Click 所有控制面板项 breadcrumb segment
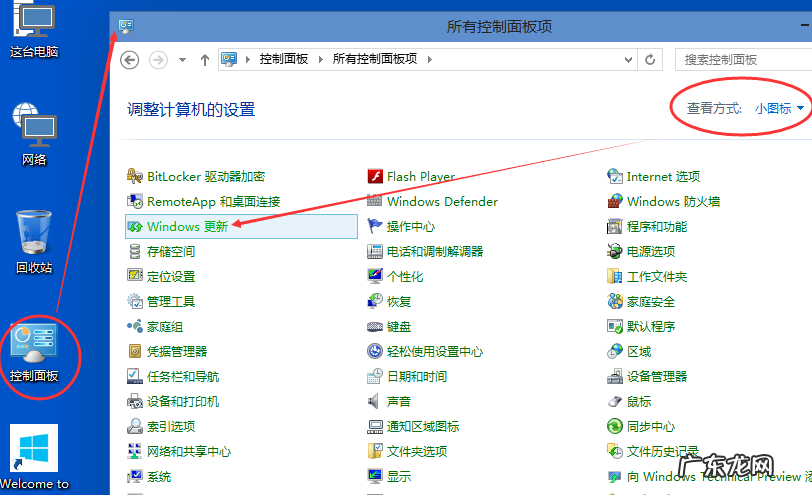The height and width of the screenshot is (495, 812). (375, 59)
